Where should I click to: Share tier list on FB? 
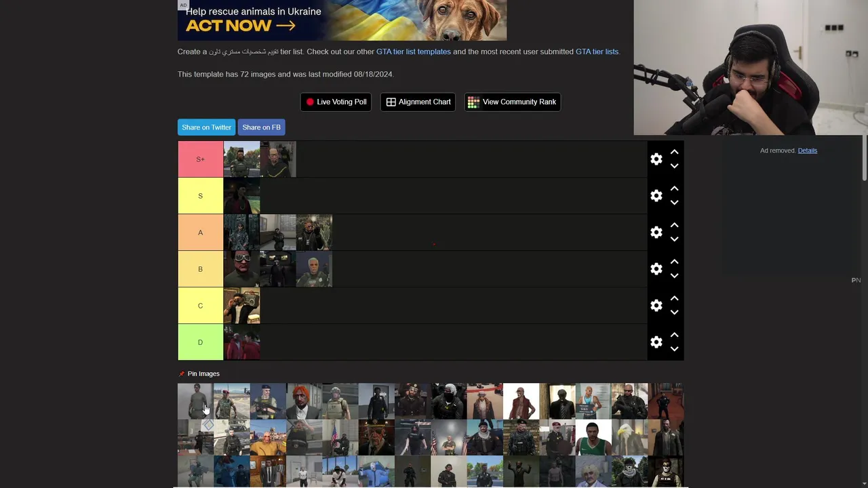(261, 127)
